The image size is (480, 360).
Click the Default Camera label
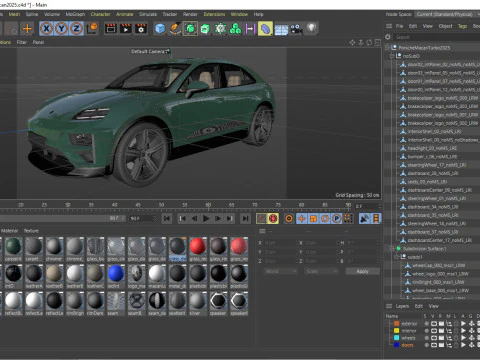click(x=148, y=51)
